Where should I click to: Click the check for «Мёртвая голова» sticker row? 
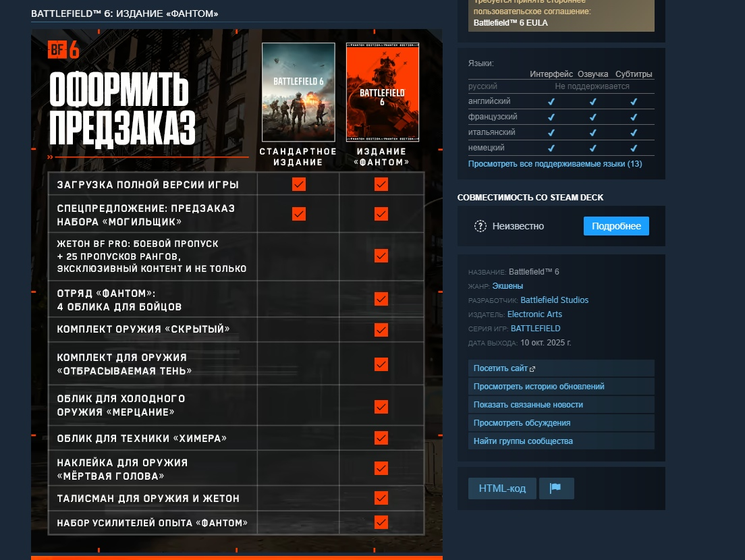381,468
